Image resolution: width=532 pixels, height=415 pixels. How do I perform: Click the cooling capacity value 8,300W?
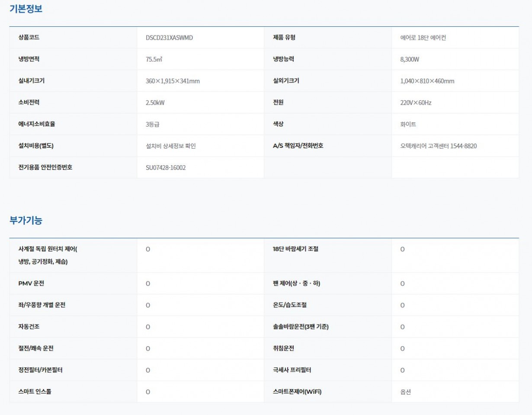click(x=410, y=59)
